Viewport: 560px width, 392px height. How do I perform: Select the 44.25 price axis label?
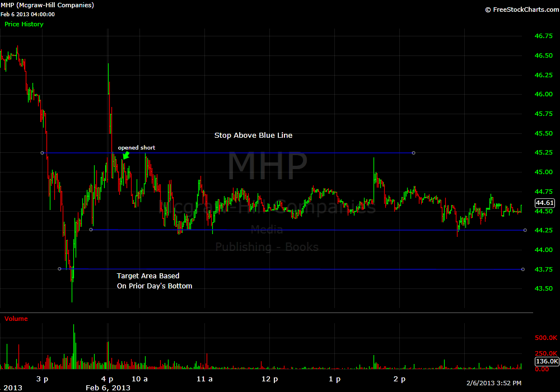point(544,230)
